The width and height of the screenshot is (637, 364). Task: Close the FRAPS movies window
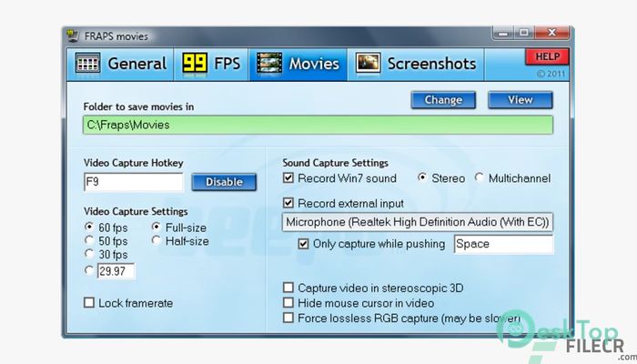(x=551, y=33)
